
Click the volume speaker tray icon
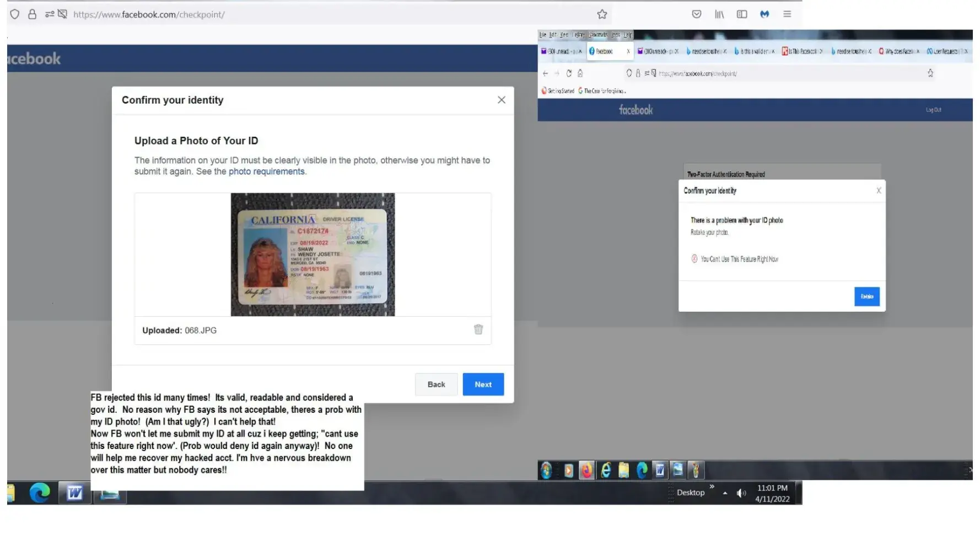(x=741, y=493)
